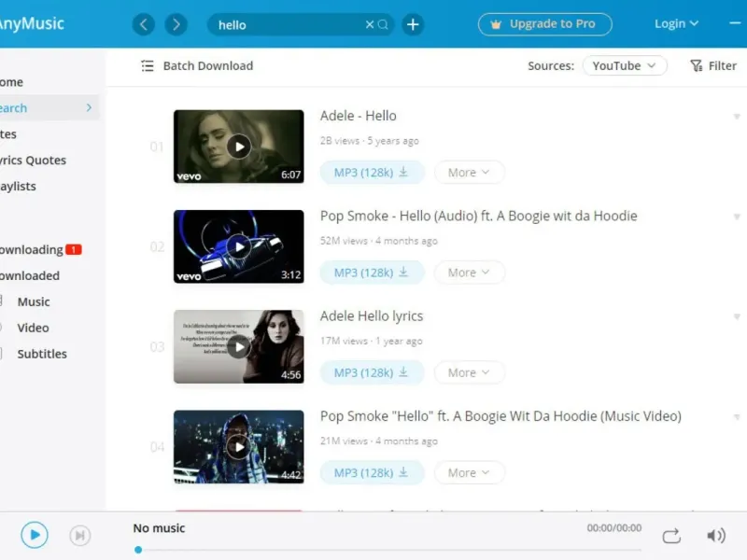Click the Batch Download list icon

coord(148,65)
